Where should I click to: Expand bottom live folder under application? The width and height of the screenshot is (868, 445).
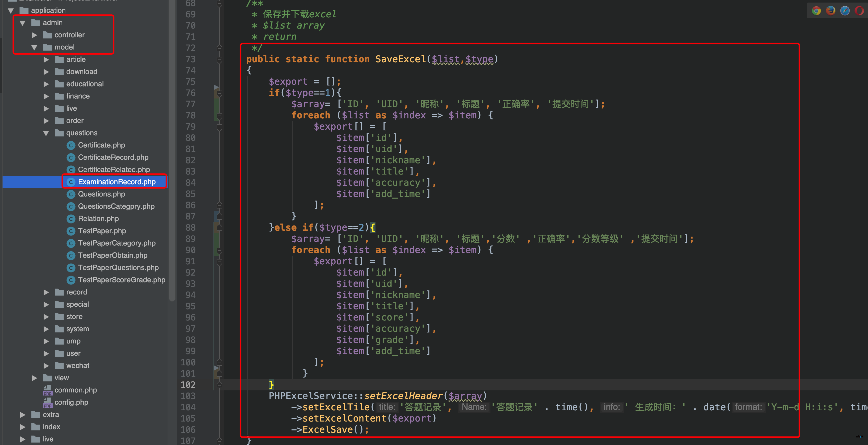(x=22, y=439)
